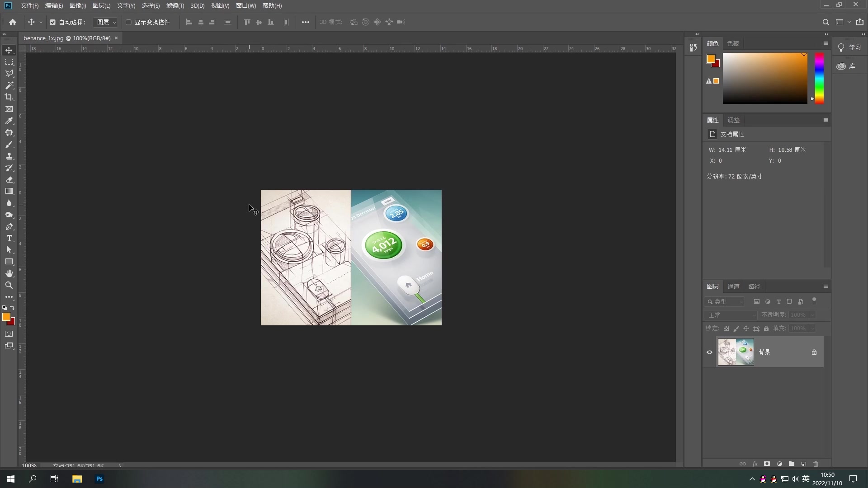
Task: Expand the layer 类型 filter dropdown
Action: click(x=725, y=301)
